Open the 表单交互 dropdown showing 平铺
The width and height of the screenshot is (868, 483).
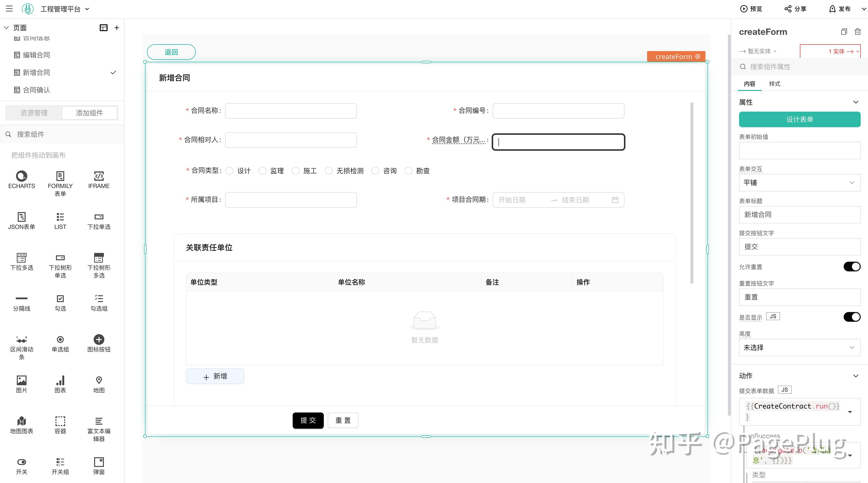point(800,183)
